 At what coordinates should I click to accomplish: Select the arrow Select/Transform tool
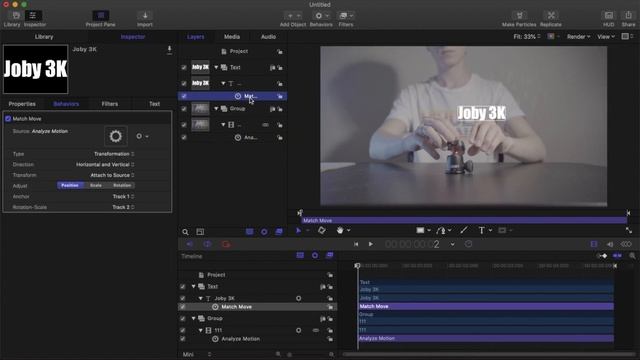(x=298, y=231)
